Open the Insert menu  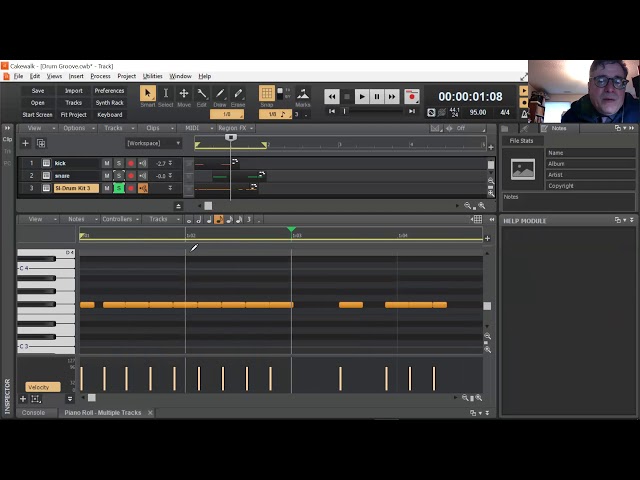click(76, 76)
